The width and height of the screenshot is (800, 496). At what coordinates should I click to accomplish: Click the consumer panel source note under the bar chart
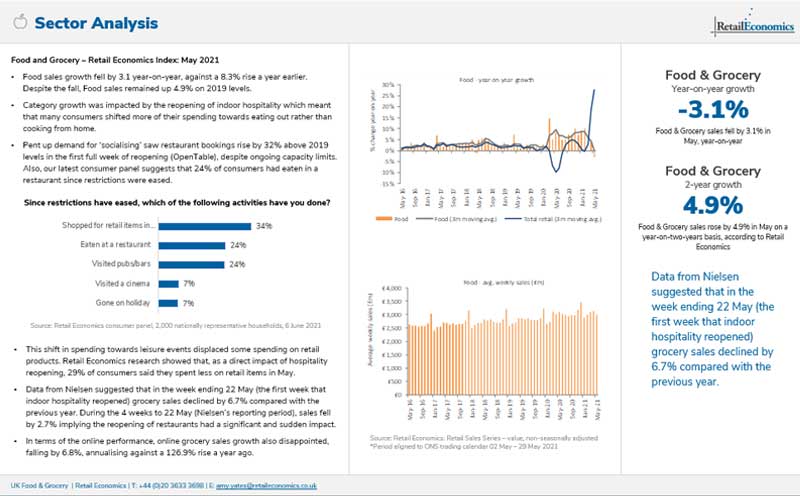[x=175, y=325]
